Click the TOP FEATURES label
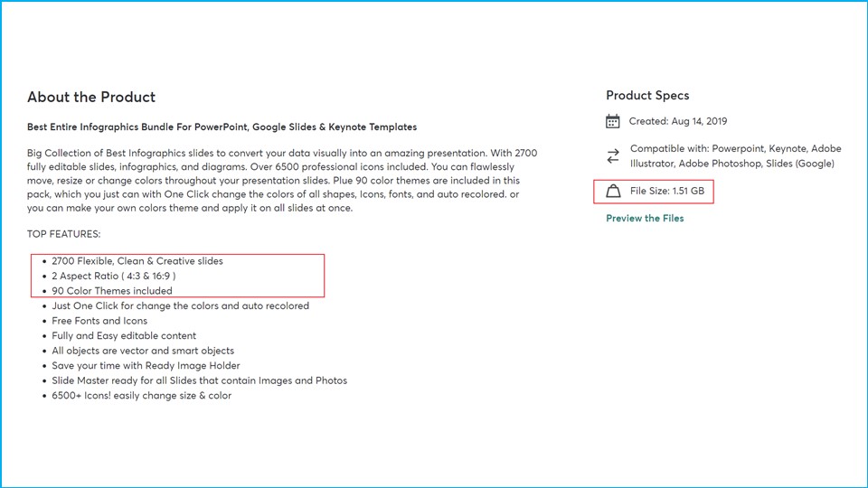This screenshot has height=488, width=868. tap(64, 234)
